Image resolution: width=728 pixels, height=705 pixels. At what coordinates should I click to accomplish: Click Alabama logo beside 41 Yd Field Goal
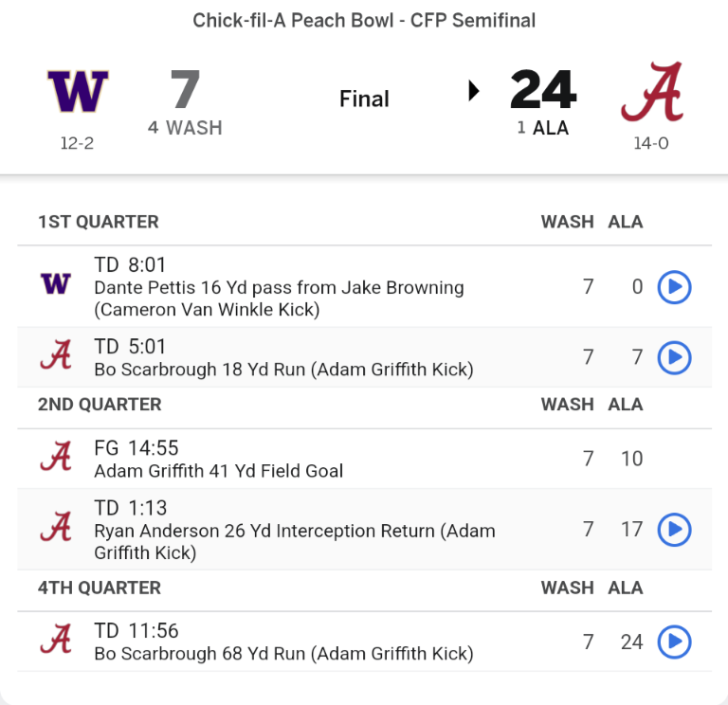coord(56,459)
